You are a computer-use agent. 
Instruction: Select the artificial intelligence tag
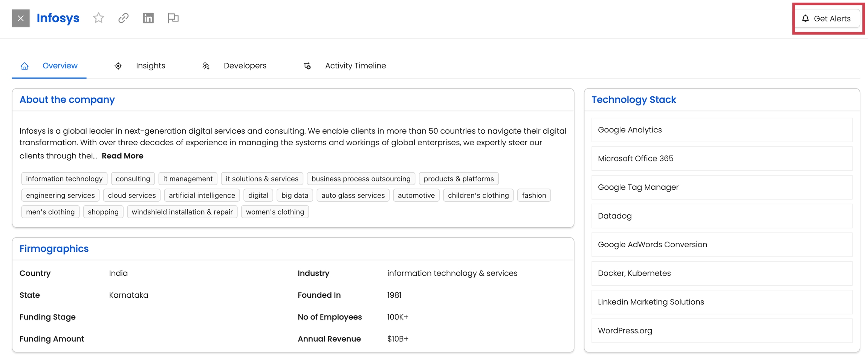tap(202, 195)
